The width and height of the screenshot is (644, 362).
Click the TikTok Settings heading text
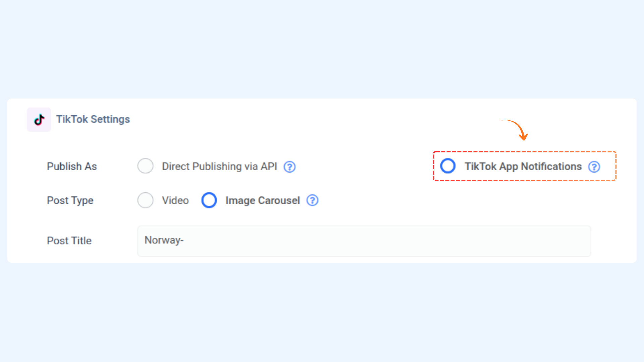(93, 119)
